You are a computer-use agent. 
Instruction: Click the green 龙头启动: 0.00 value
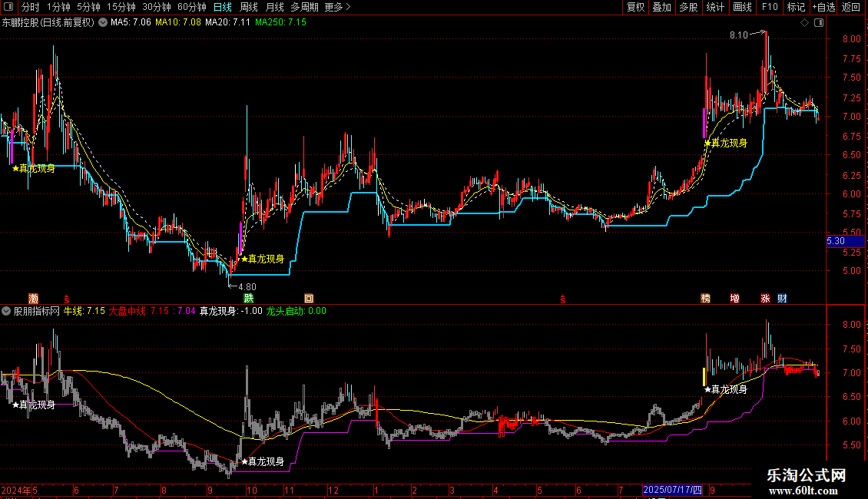point(297,312)
